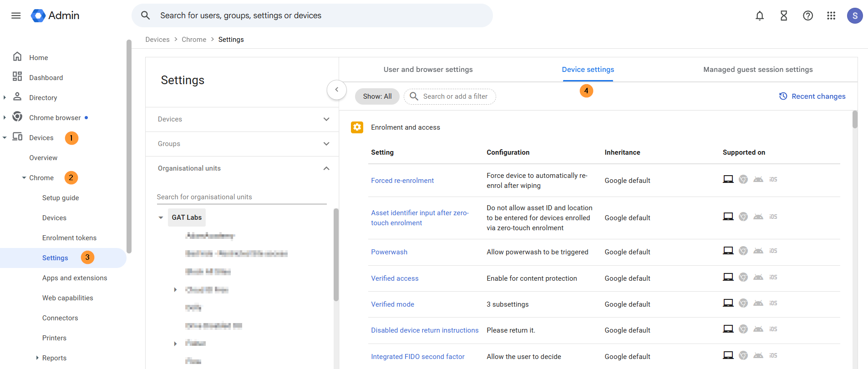Image resolution: width=868 pixels, height=369 pixels.
Task: Click the Chrome browser icon in the sidebar
Action: click(x=17, y=116)
